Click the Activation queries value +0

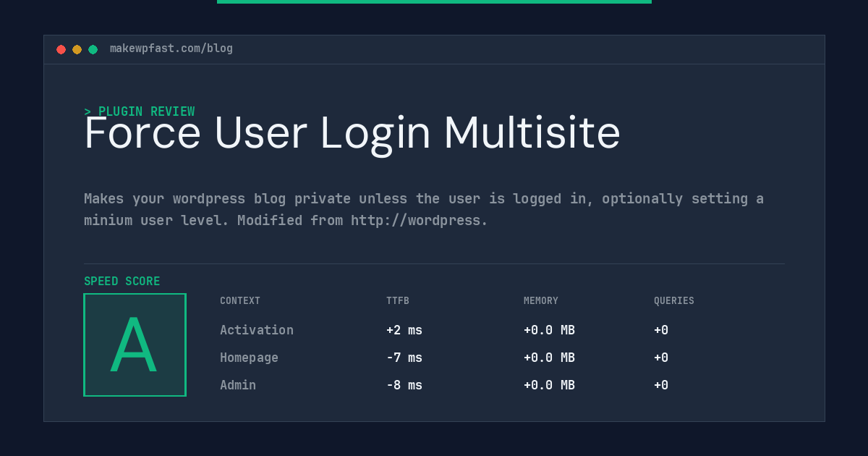[661, 330]
